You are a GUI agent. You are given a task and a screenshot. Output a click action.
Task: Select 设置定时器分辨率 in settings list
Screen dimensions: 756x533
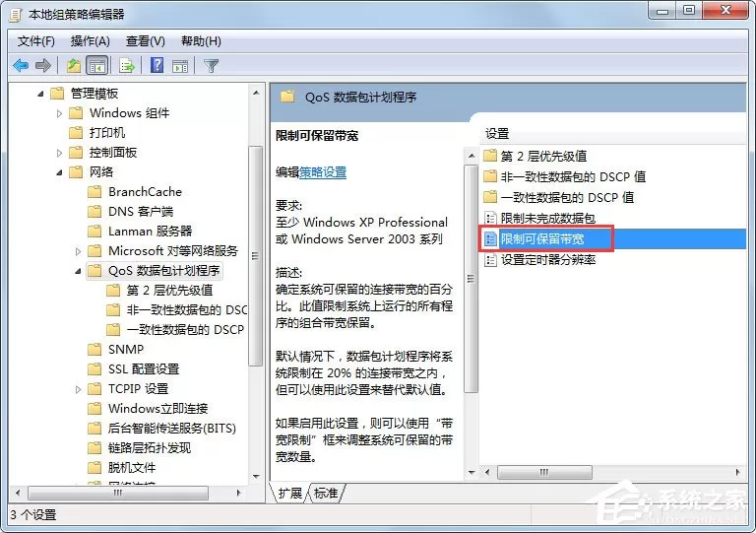point(548,259)
